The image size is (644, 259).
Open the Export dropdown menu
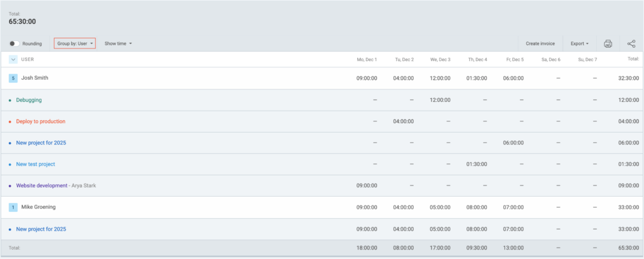click(x=579, y=43)
